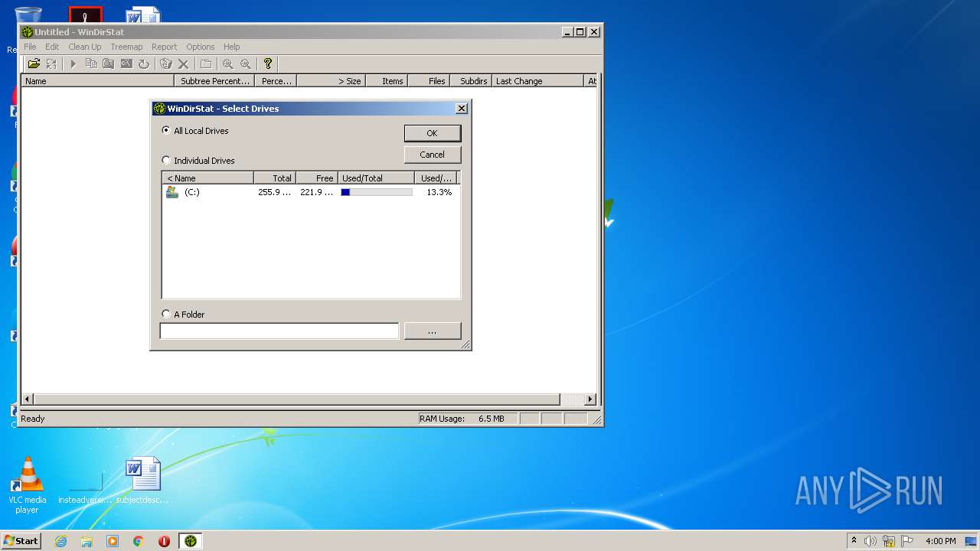Click the yellow Help question mark icon

[x=267, y=64]
